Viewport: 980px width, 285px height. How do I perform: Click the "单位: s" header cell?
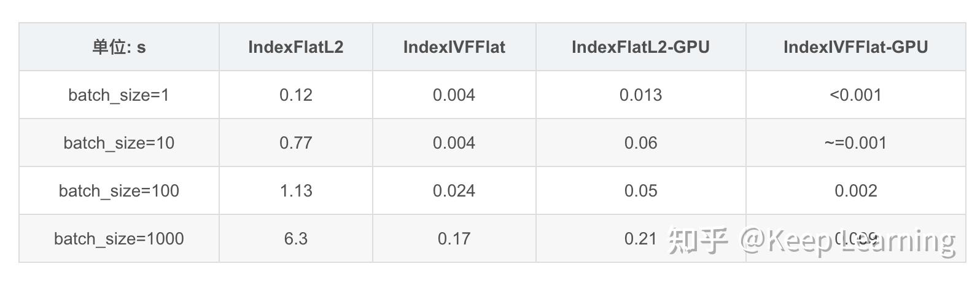click(119, 47)
